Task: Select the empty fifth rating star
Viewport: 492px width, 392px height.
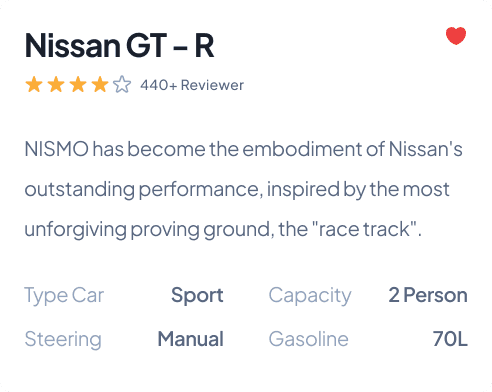Action: [122, 84]
